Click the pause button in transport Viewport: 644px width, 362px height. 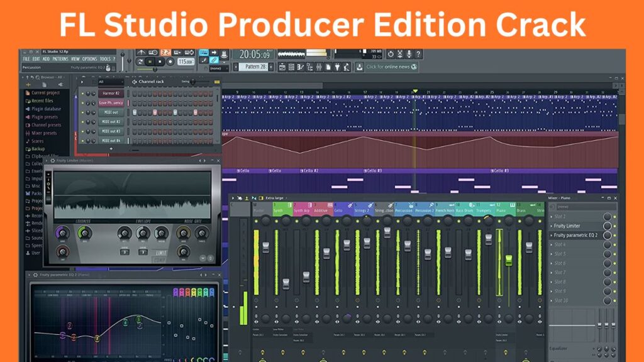tap(150, 62)
